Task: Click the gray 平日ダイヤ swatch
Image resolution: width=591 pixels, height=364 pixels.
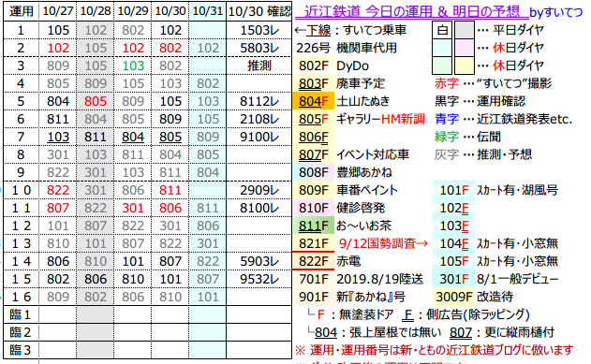Action: pyautogui.click(x=465, y=30)
